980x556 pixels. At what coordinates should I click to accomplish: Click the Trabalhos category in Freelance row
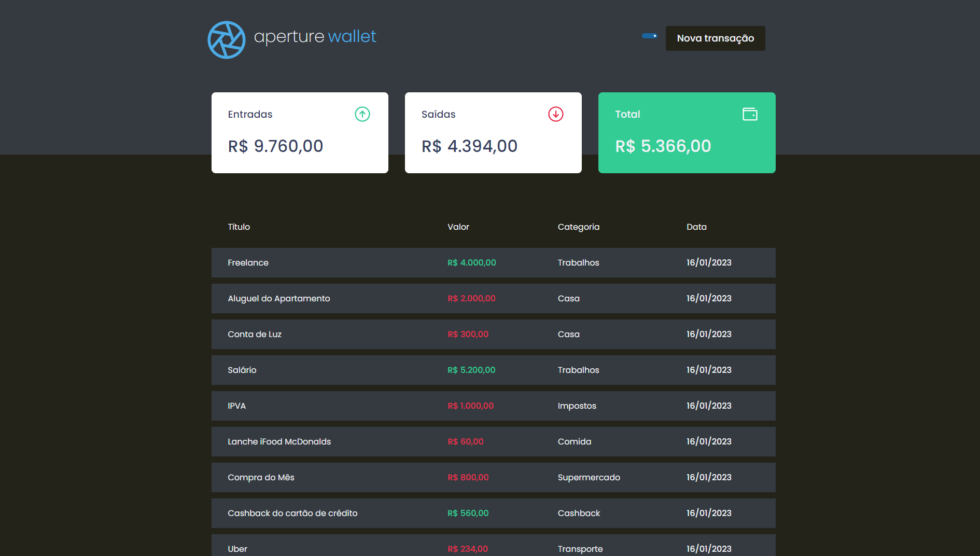[x=579, y=262]
